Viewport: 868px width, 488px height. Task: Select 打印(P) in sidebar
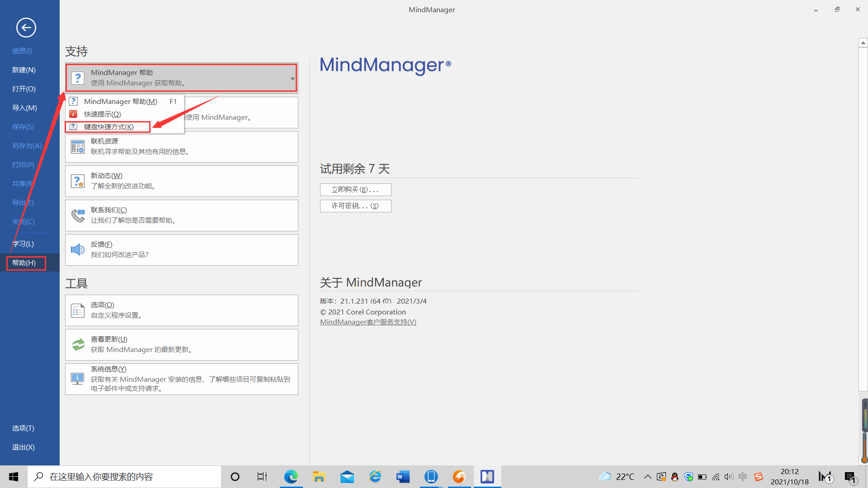point(23,165)
